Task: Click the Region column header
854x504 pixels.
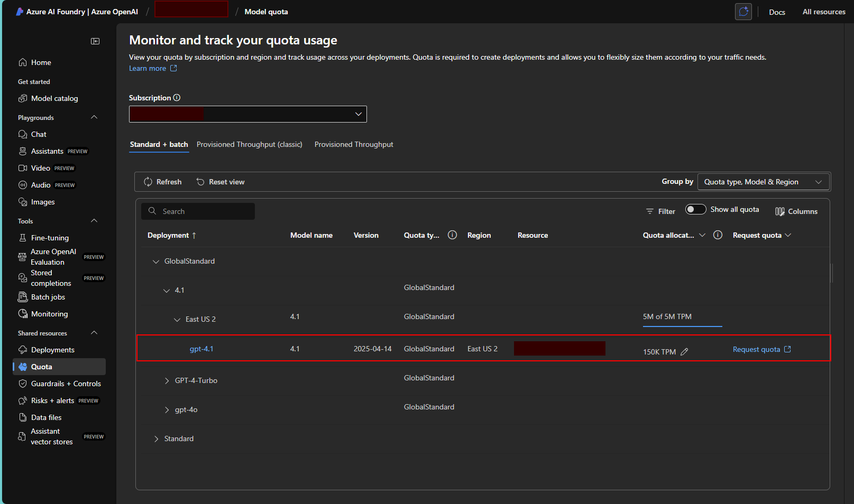Action: (x=479, y=235)
